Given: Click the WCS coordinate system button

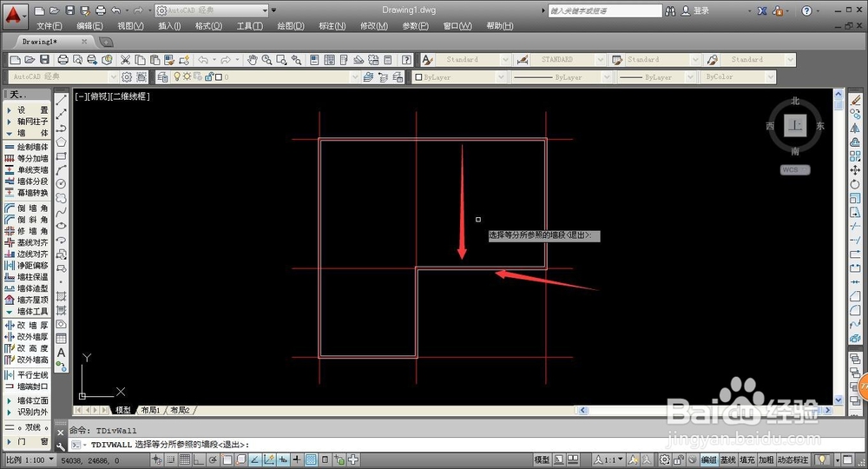Looking at the screenshot, I should click(x=795, y=170).
